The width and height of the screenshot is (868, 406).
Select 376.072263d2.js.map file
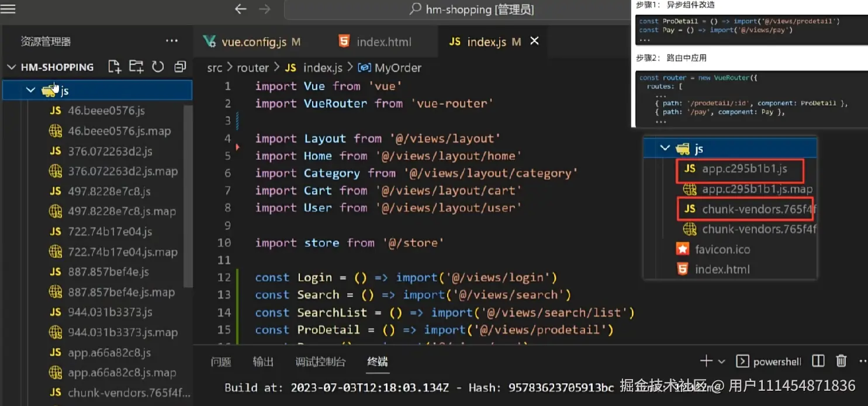tap(113, 171)
